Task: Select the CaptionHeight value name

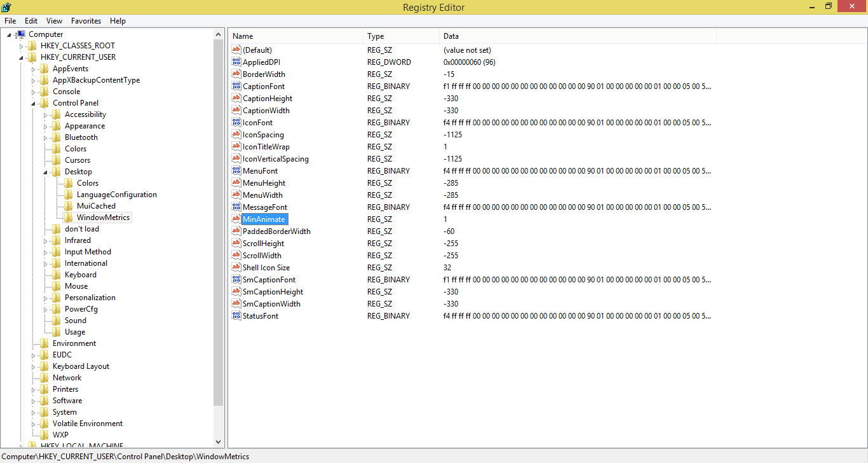Action: (x=268, y=99)
